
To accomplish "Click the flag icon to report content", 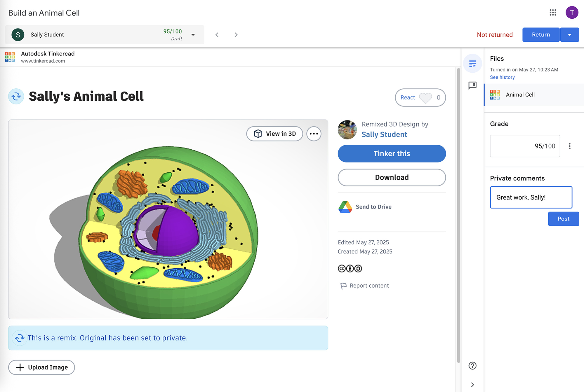I will [x=343, y=286].
